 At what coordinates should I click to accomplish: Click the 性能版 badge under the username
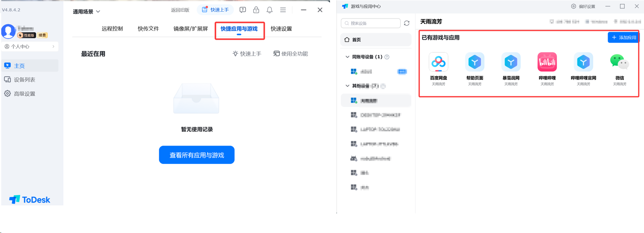pos(27,36)
